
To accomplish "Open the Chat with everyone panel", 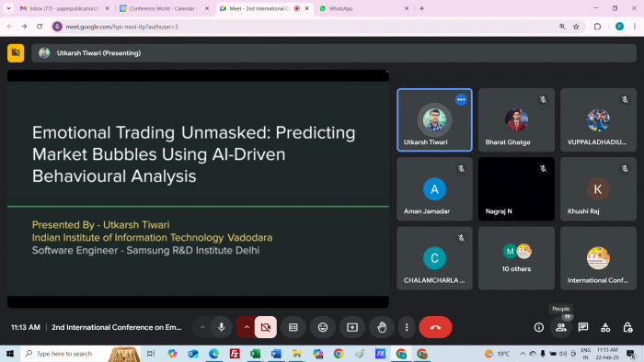I will [x=582, y=327].
